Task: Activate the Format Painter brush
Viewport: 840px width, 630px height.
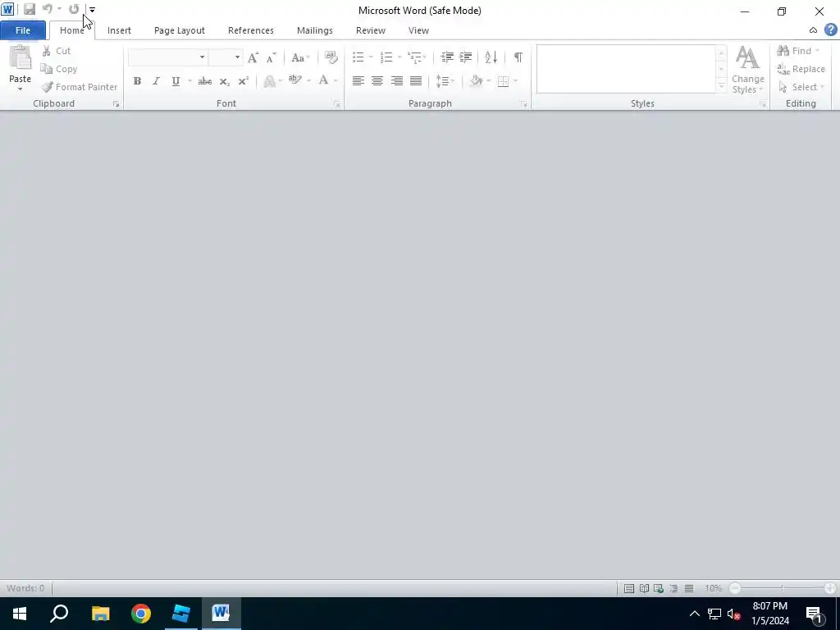Action: (80, 87)
